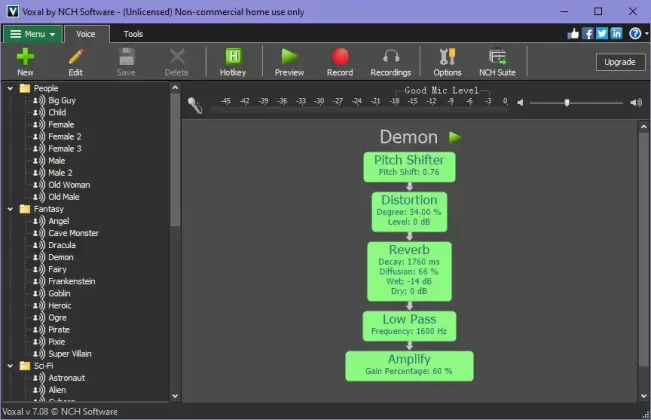Image resolution: width=651 pixels, height=420 pixels.
Task: Select the Pirate voice
Action: 59,330
